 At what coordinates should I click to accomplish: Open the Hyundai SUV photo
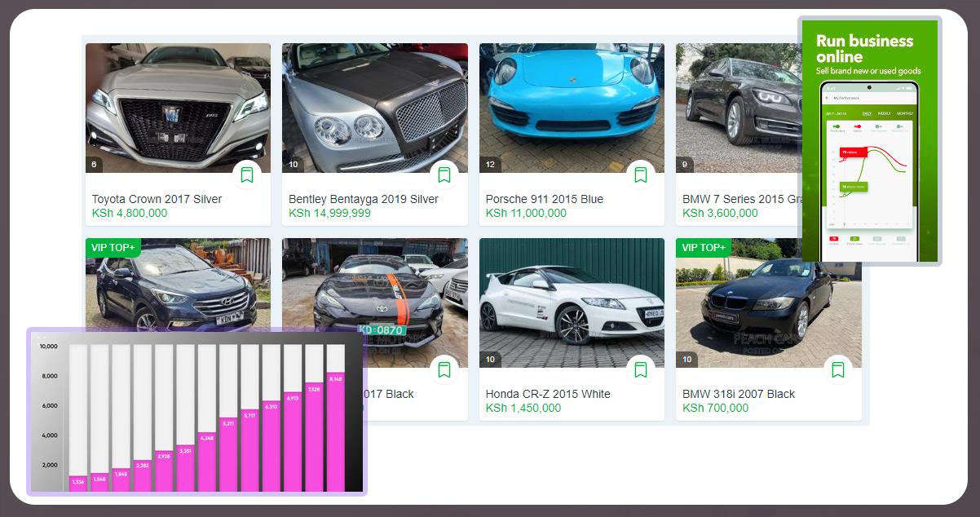click(178, 284)
